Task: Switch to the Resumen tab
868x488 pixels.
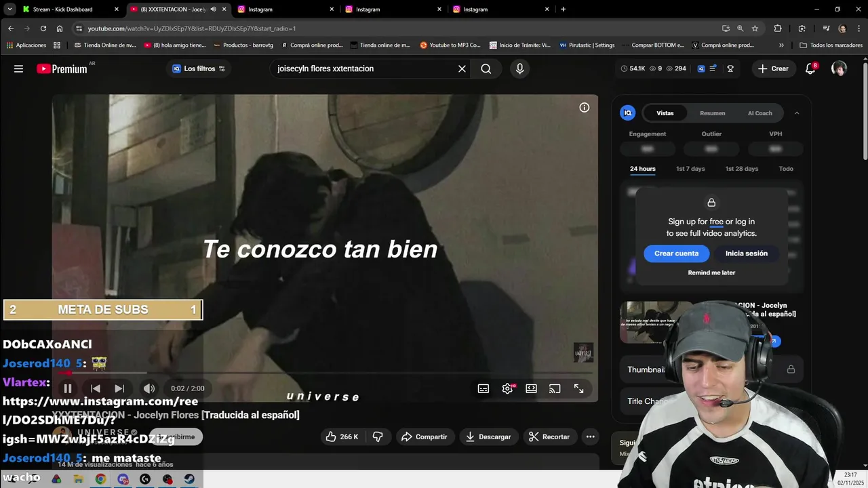Action: tap(713, 113)
